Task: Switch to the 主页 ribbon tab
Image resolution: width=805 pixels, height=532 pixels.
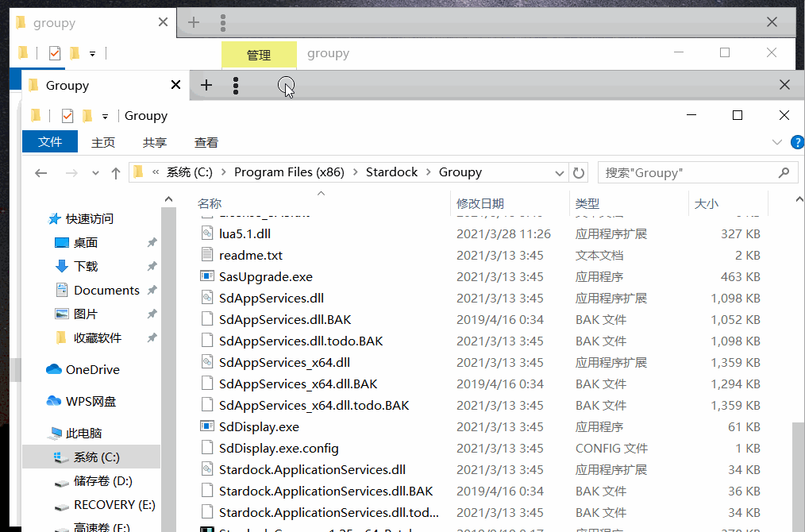Action: 102,142
